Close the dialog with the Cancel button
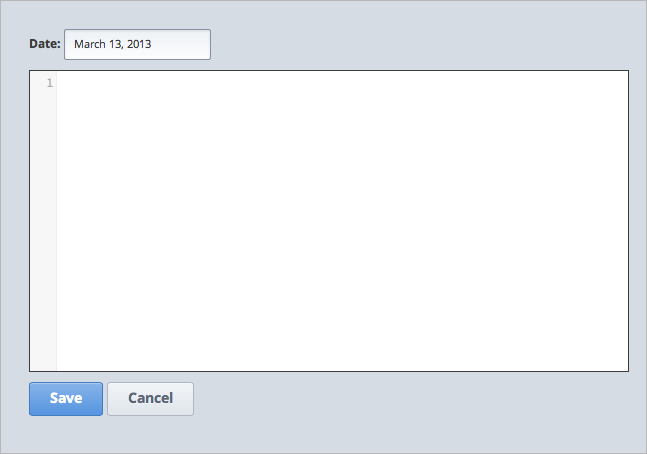This screenshot has width=647, height=454. tap(150, 398)
